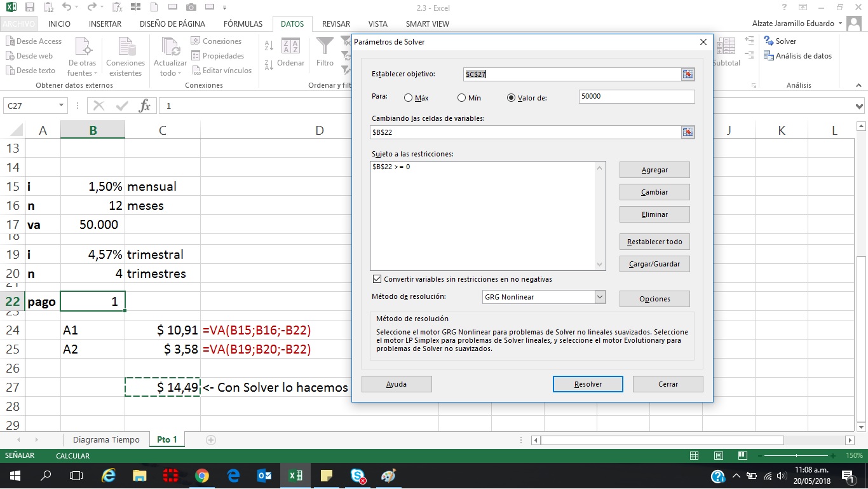Viewport: 868px width, 489px height.
Task: Open the Método de resolución dropdown
Action: click(598, 296)
